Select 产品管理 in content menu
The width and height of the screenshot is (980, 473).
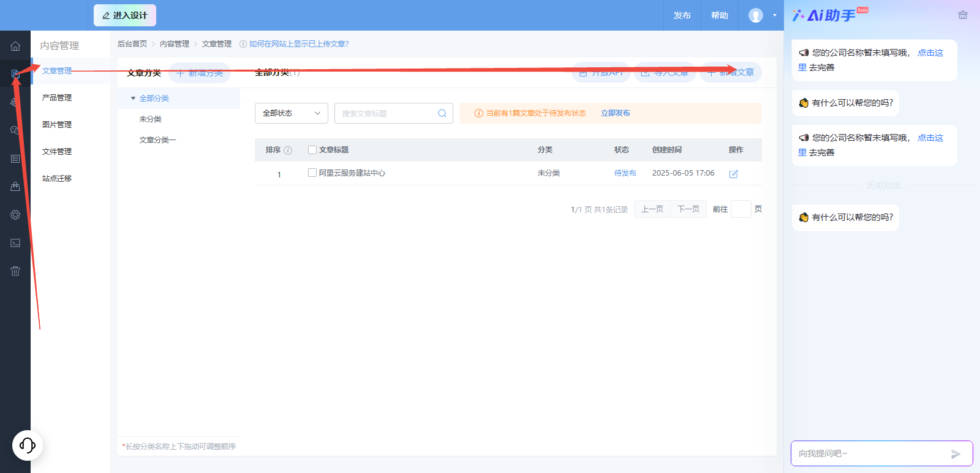click(x=57, y=98)
